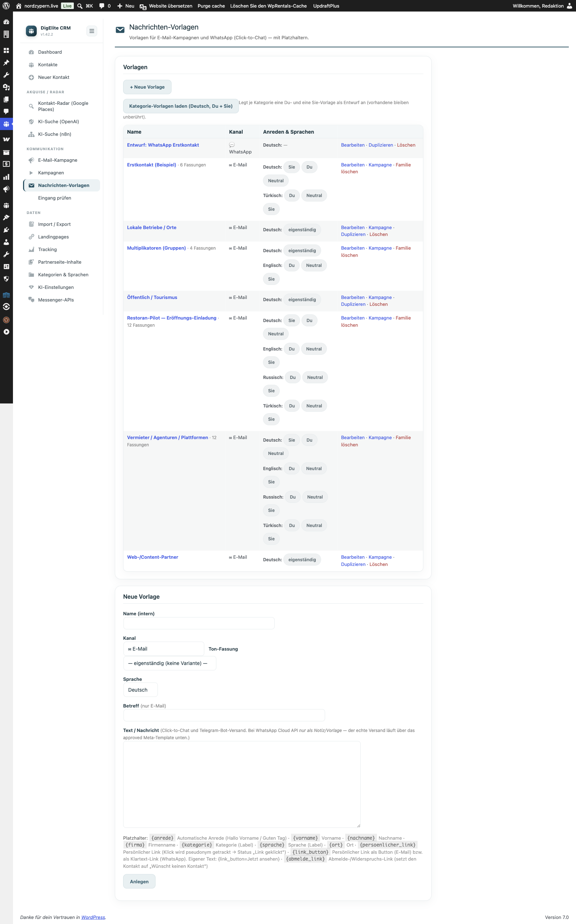Open E-Mail-Kampagne menu item

coord(58,160)
